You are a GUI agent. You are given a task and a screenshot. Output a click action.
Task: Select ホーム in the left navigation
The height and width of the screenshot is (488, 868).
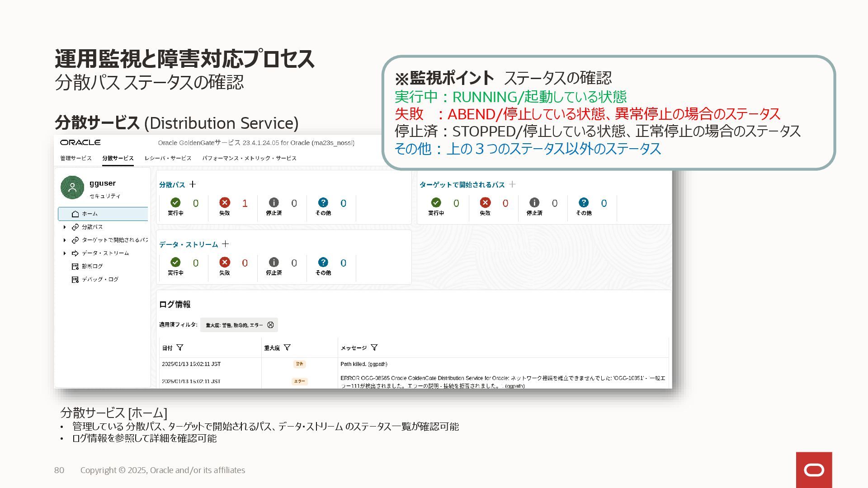90,214
